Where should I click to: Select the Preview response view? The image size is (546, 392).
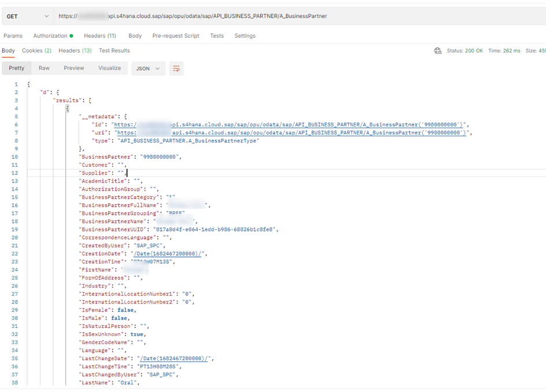(x=74, y=68)
